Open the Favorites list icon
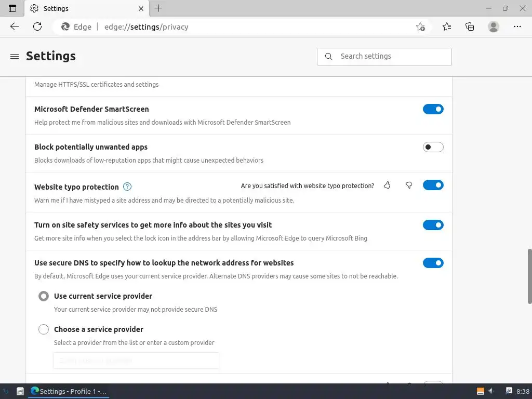Viewport: 532px width, 399px height. (x=447, y=26)
